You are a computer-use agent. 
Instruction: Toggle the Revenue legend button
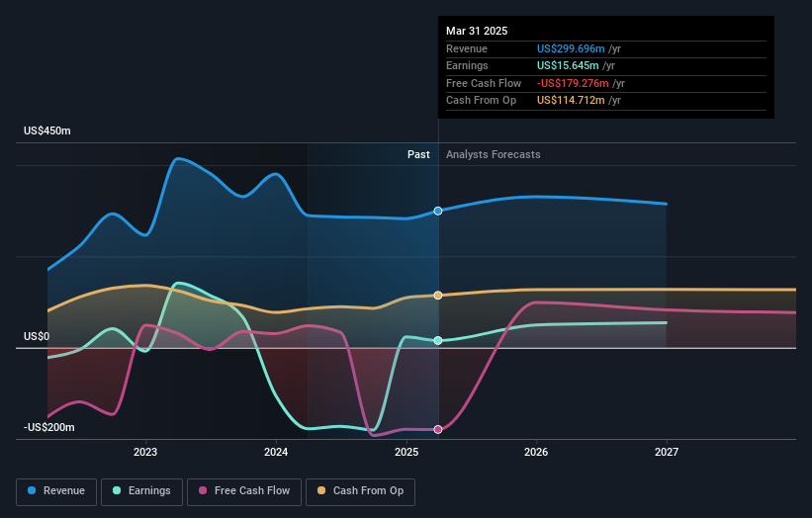point(56,491)
